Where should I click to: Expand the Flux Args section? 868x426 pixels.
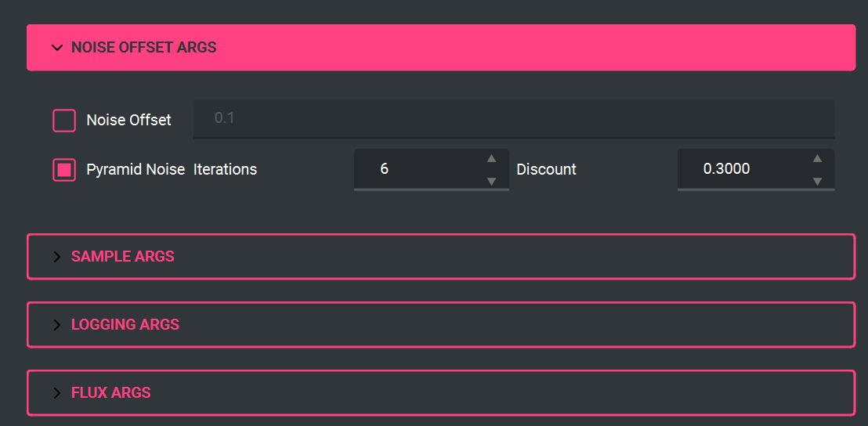111,393
